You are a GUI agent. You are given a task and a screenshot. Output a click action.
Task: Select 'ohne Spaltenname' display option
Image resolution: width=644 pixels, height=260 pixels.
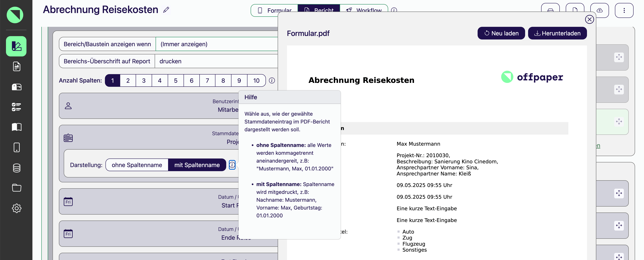coord(137,165)
